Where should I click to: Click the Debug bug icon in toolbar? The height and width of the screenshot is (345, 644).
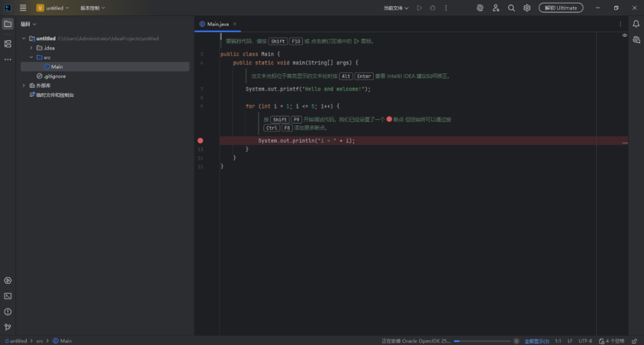[433, 8]
